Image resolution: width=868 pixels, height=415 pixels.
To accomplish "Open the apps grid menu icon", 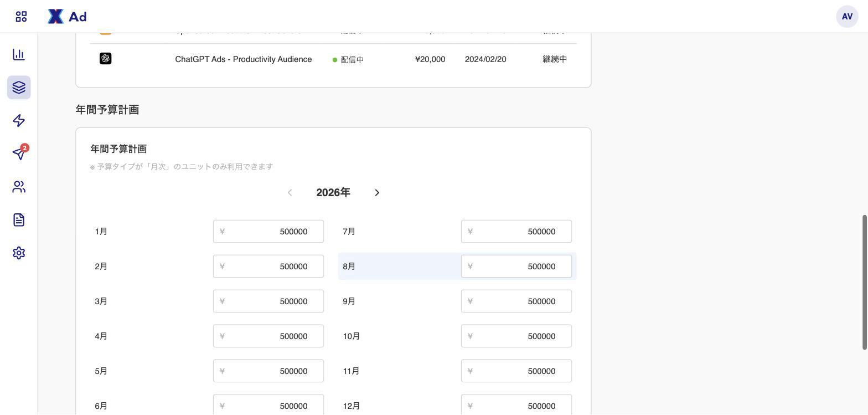I will pos(21,17).
